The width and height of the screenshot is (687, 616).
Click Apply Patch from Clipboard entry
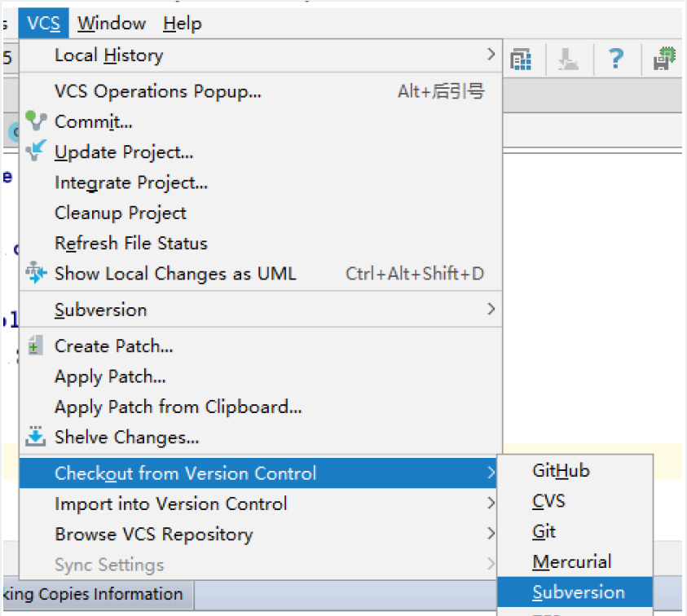pos(178,407)
